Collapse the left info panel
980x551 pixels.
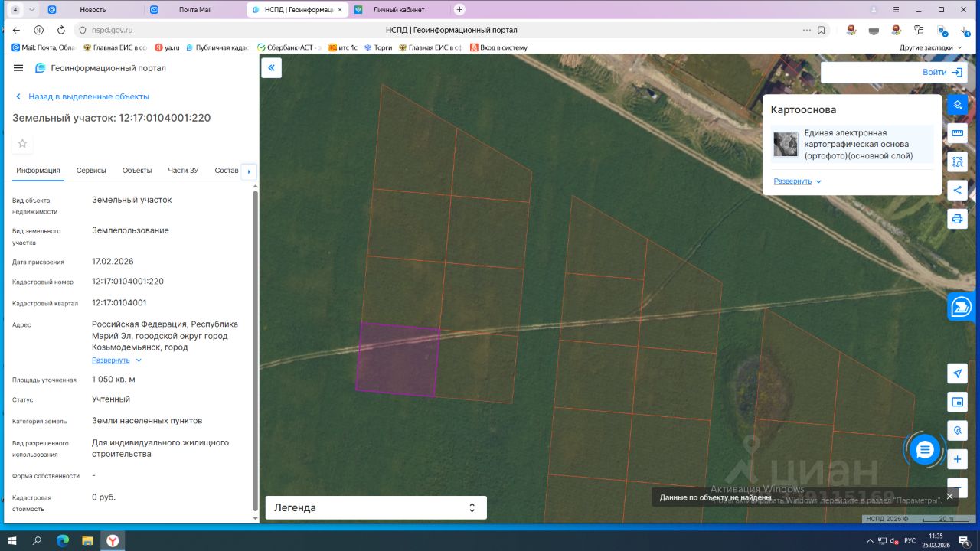(271, 68)
